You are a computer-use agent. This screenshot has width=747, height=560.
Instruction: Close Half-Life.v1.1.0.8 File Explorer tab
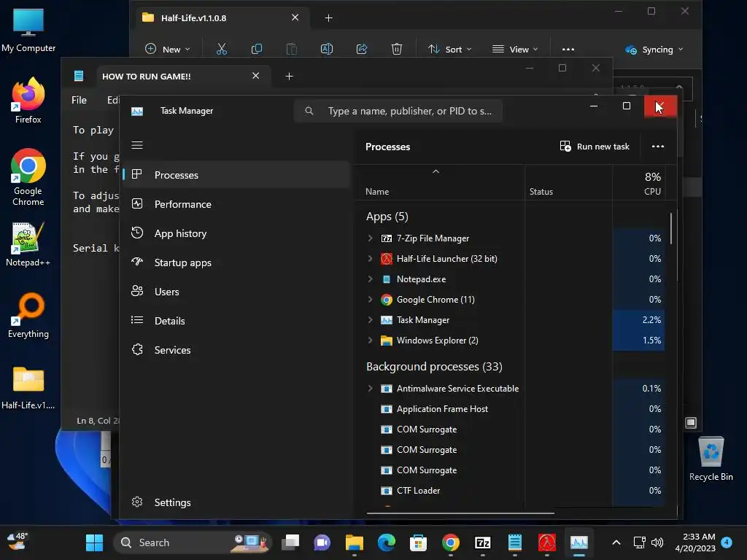[295, 17]
